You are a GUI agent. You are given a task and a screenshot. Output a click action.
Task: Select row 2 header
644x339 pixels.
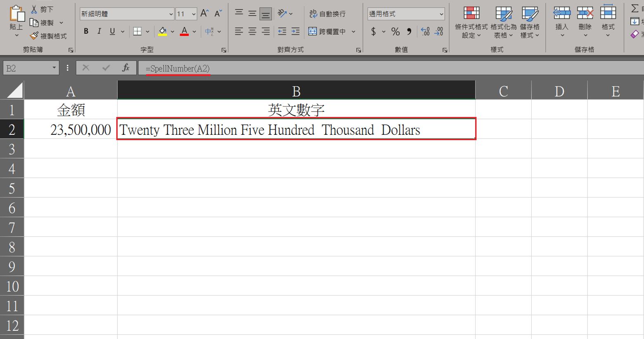click(x=12, y=129)
